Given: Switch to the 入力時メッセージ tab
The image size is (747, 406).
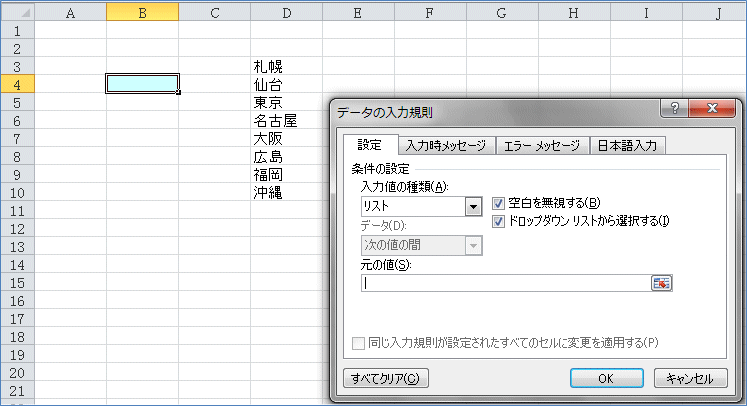Looking at the screenshot, I should click(x=446, y=145).
